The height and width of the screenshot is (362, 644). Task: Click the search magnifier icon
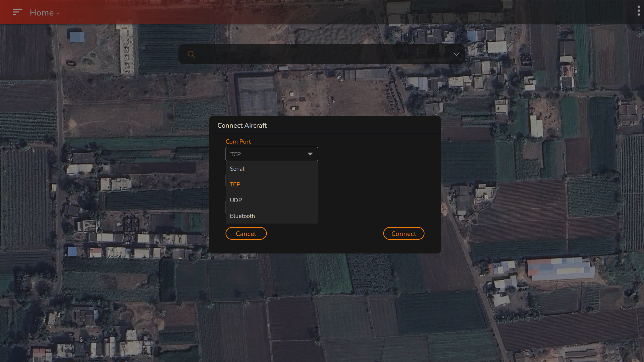coord(191,54)
